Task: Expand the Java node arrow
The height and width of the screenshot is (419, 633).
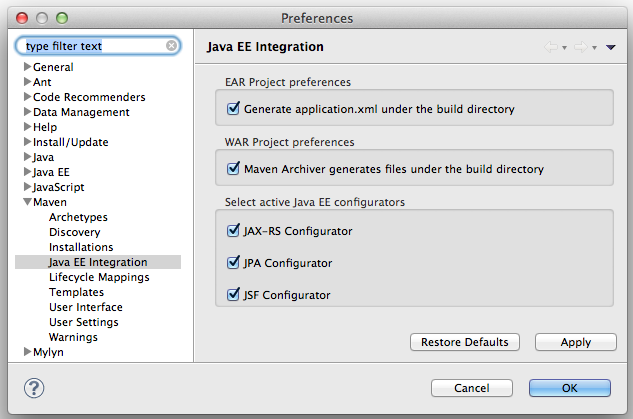Action: [27, 156]
